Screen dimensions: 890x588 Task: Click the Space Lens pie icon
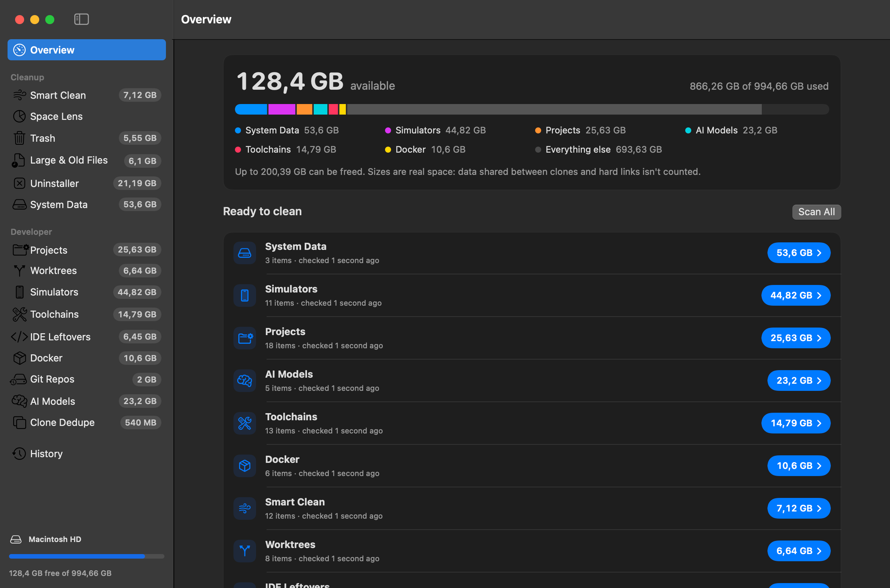(19, 116)
